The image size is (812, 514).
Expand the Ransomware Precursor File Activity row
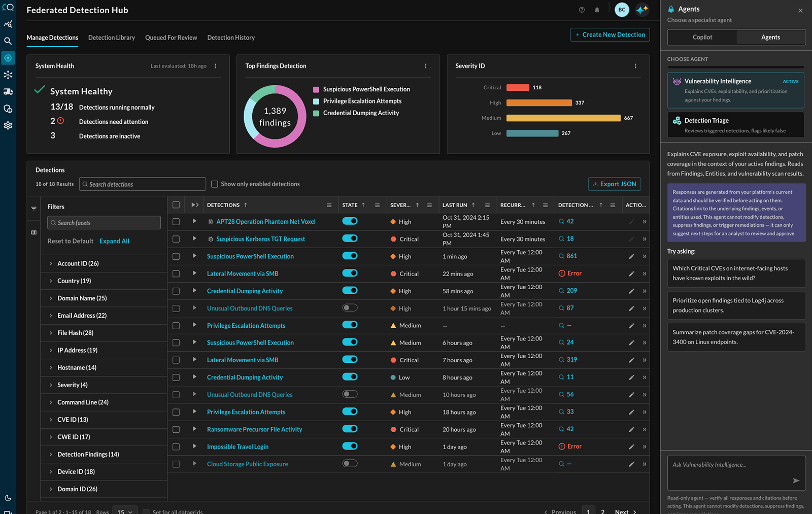tap(194, 429)
